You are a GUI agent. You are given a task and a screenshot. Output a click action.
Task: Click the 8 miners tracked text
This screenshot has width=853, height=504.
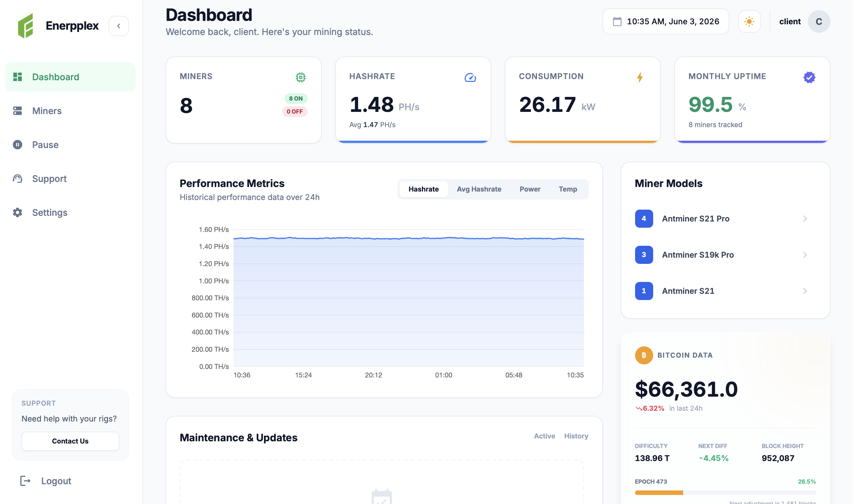tap(715, 125)
